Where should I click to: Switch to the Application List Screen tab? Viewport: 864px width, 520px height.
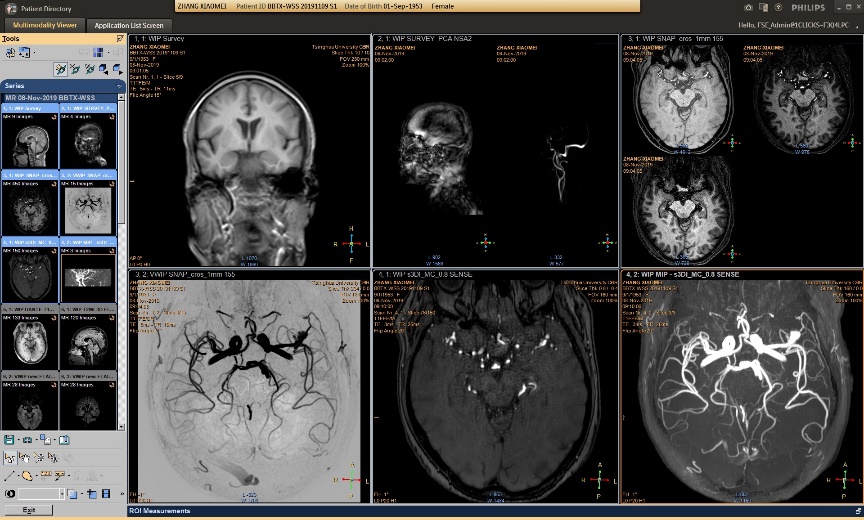[x=126, y=24]
